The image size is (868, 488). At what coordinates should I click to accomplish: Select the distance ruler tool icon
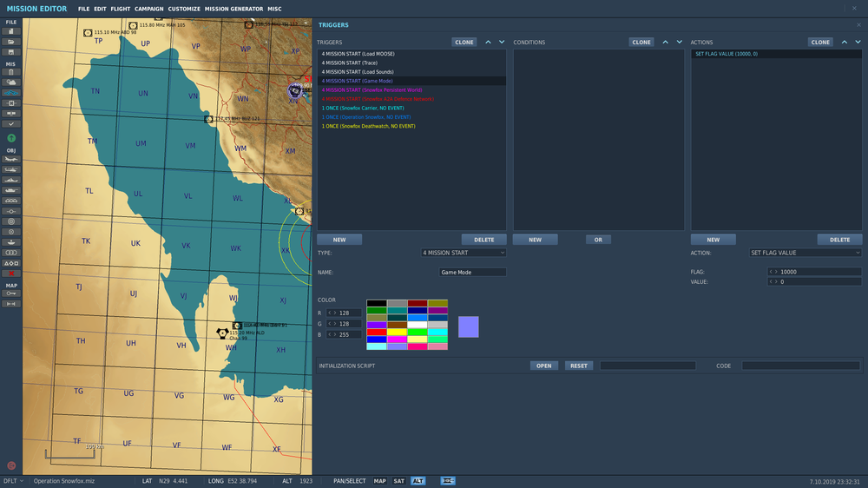tap(10, 304)
